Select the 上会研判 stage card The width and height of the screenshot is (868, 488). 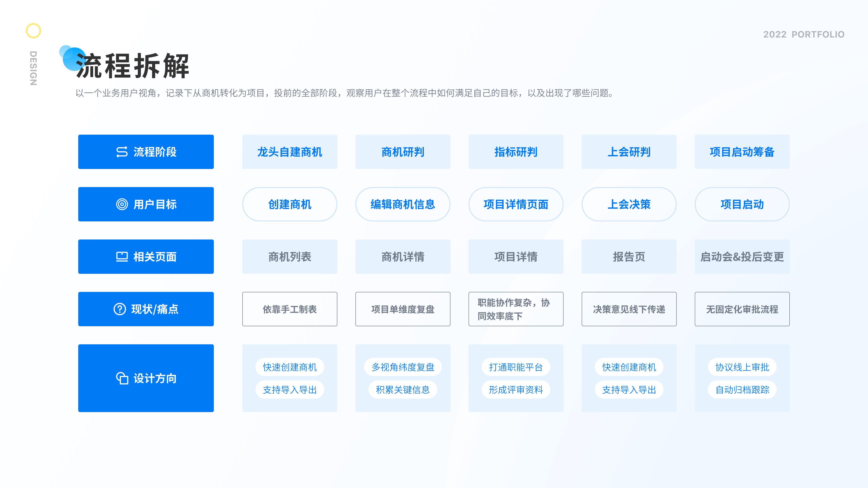(x=629, y=152)
